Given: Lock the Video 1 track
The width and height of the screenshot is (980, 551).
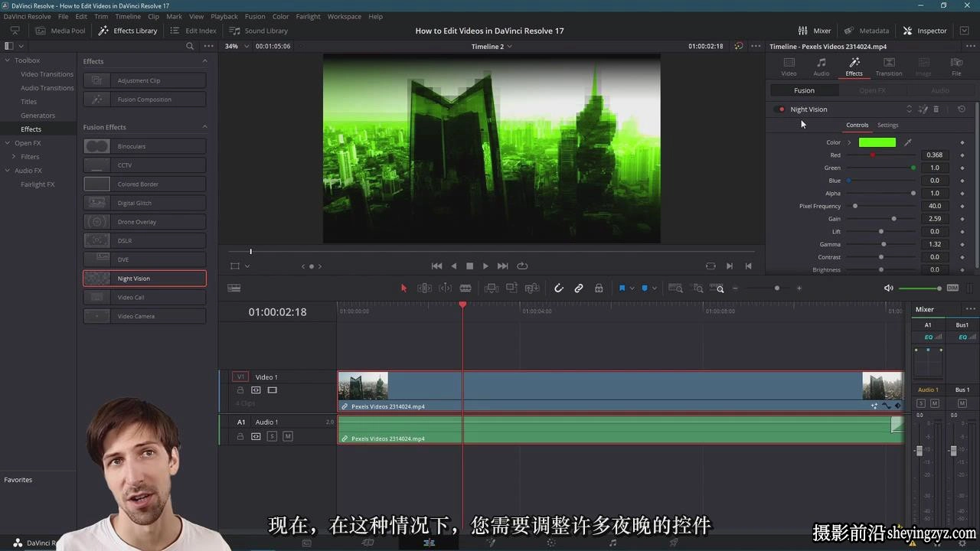Looking at the screenshot, I should (240, 390).
